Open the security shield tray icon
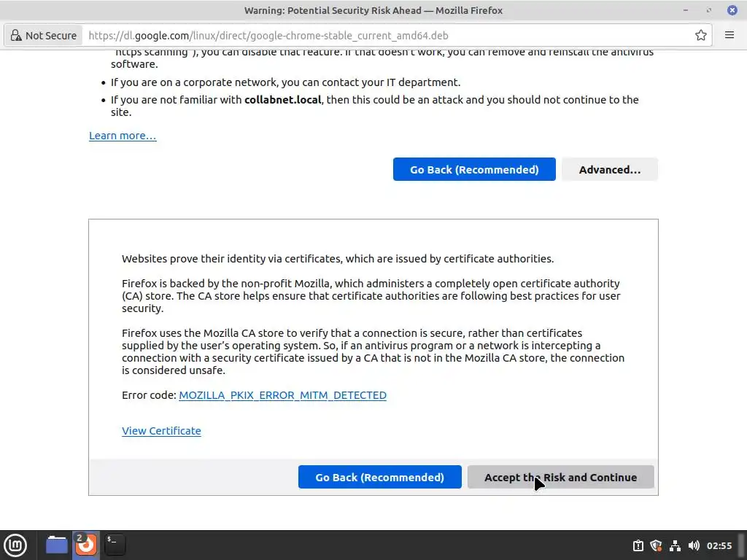The image size is (747, 560). [657, 545]
